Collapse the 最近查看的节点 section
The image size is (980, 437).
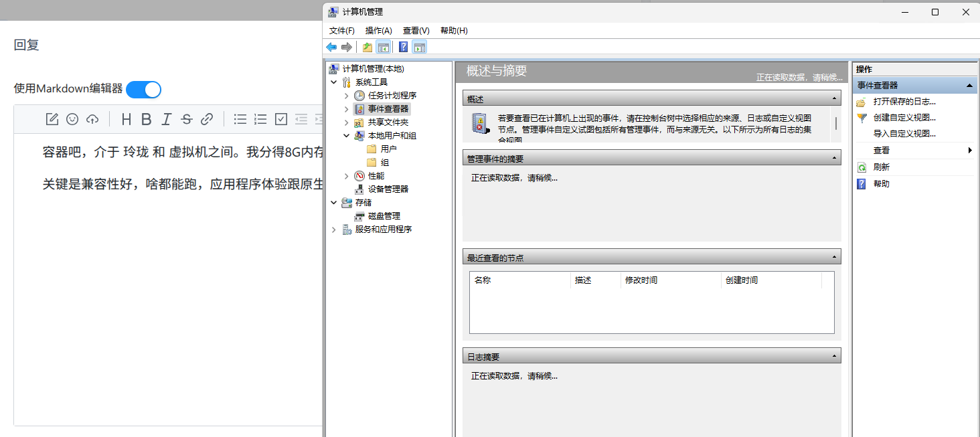(834, 257)
